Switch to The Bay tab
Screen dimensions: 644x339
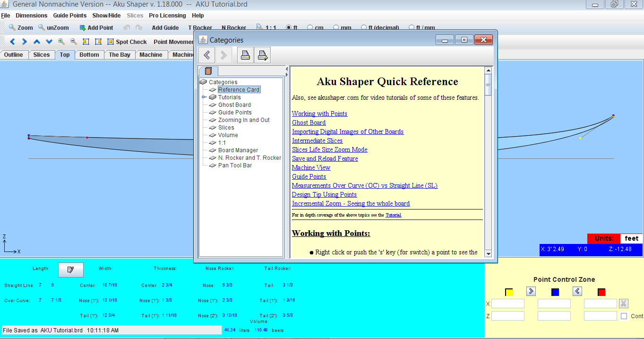pos(120,55)
